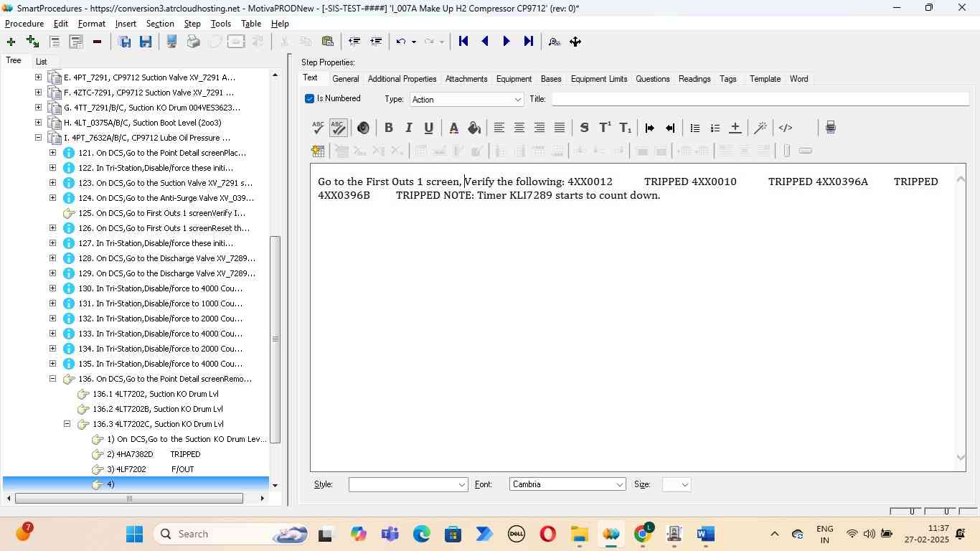Insert a bulleted list

tap(694, 128)
